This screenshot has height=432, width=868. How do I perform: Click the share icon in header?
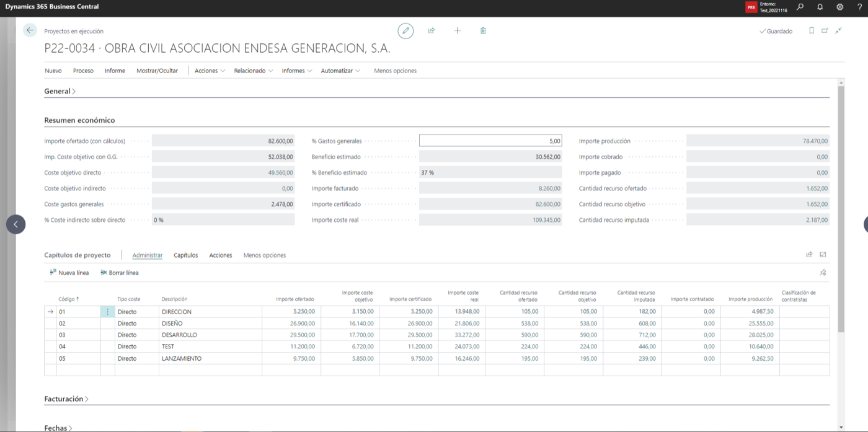(432, 30)
